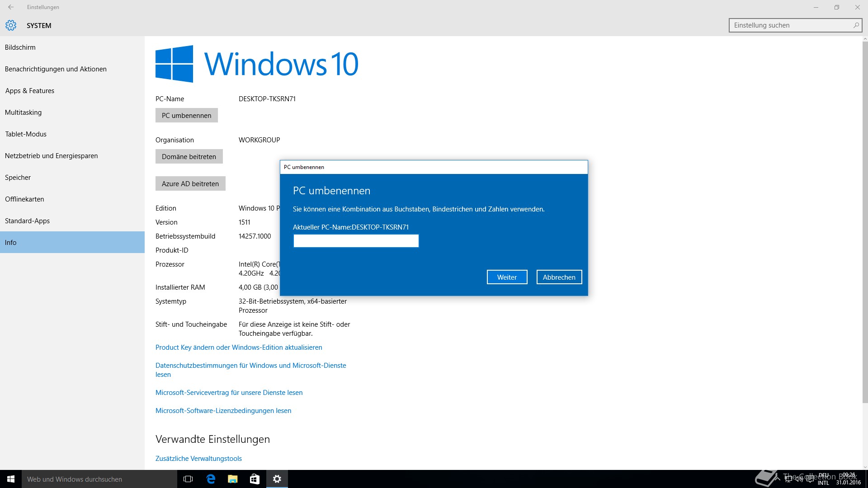Open Product Key ändern oder Windows-Edition aktualisieren link
This screenshot has width=868, height=488.
coord(239,347)
